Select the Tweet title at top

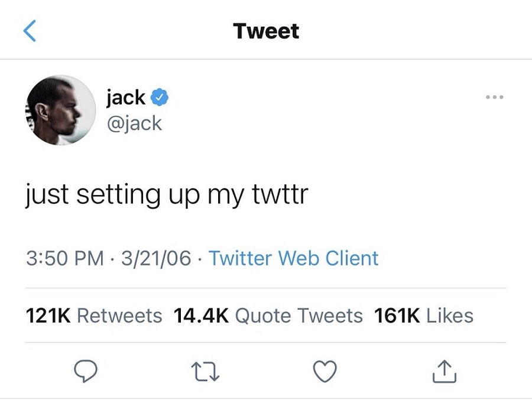(x=266, y=31)
